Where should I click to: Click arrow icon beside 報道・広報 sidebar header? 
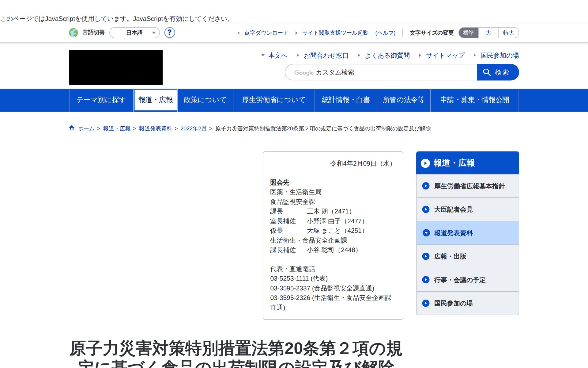[425, 163]
